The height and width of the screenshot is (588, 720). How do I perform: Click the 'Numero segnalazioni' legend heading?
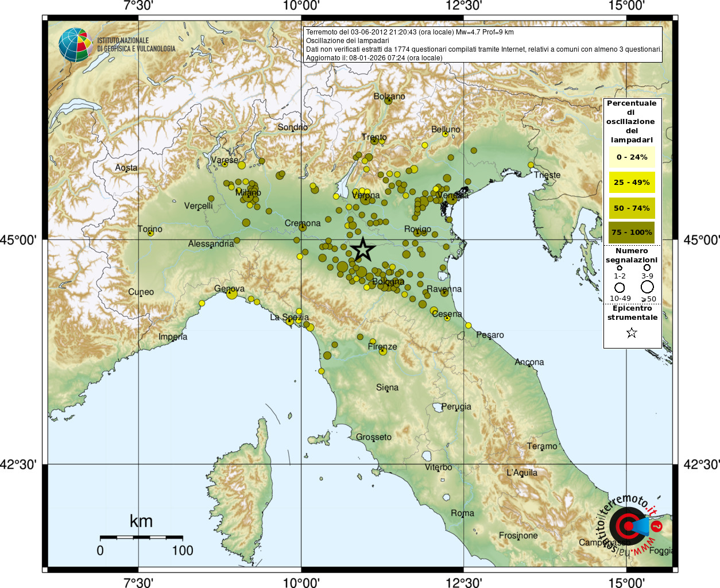pos(632,255)
